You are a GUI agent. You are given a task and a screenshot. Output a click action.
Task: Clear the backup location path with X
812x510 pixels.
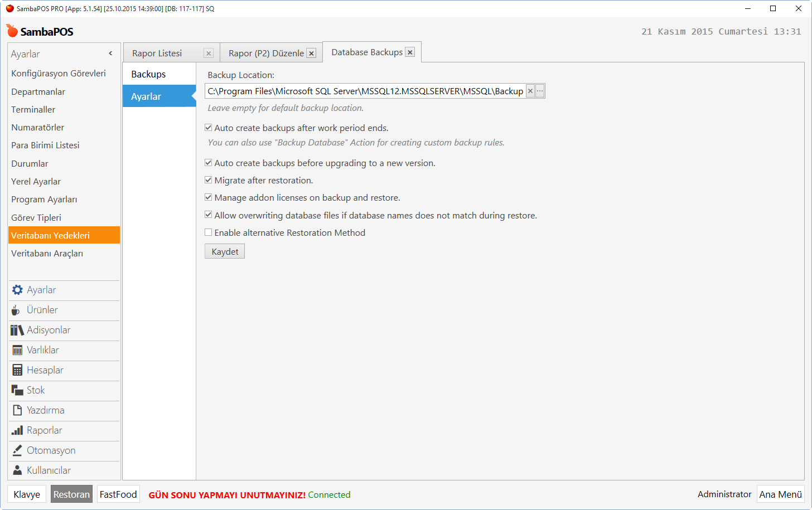tap(530, 91)
